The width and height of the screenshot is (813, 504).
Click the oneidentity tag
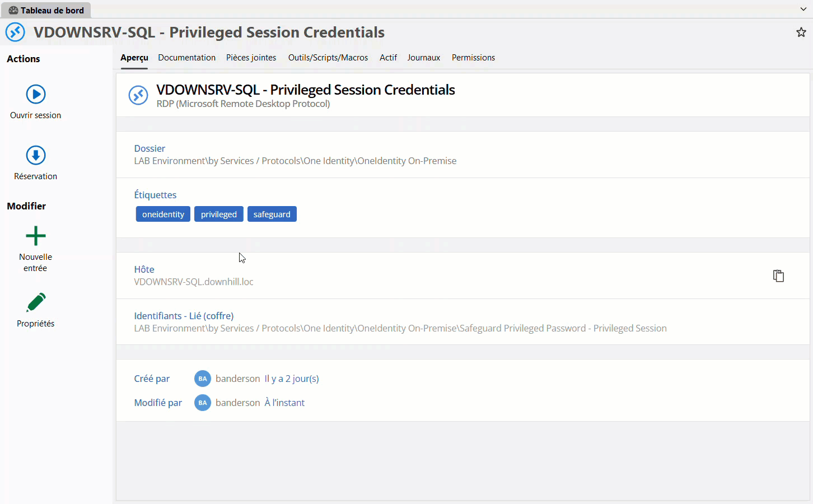click(163, 214)
